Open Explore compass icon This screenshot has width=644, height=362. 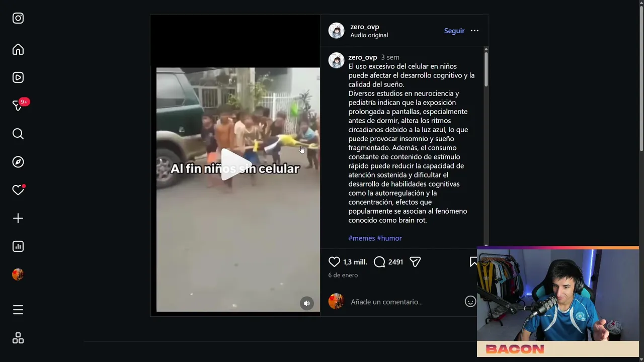point(18,162)
